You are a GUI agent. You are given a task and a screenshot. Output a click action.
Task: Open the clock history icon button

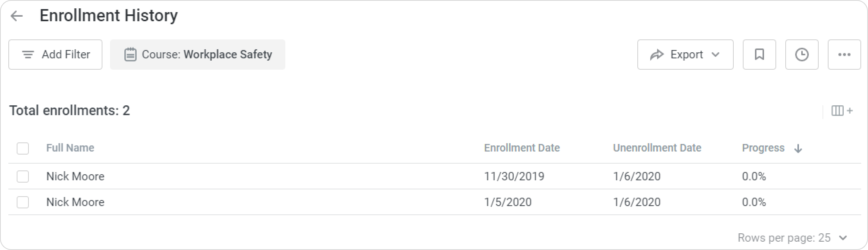[802, 55]
